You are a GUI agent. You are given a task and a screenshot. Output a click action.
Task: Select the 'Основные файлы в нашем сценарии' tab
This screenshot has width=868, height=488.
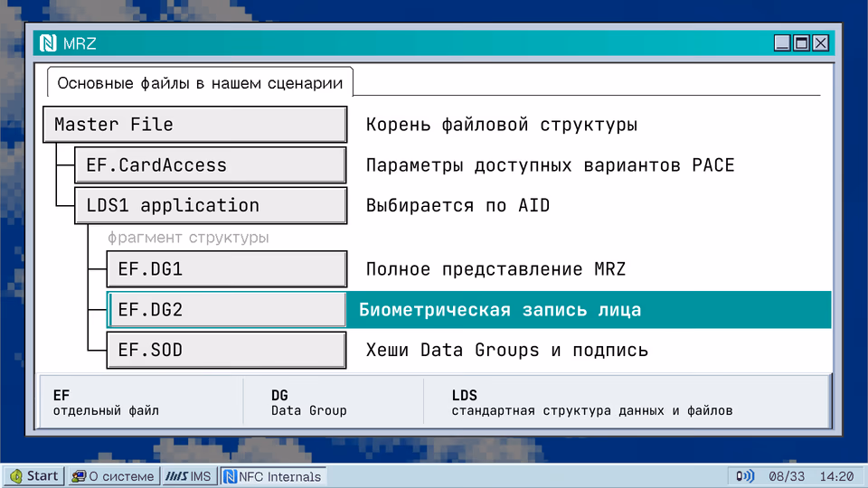coord(200,83)
